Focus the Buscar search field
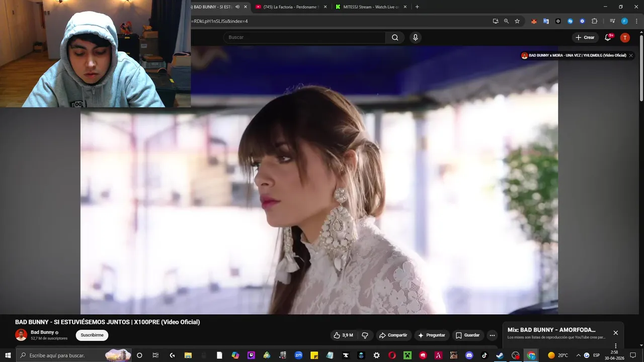Image resolution: width=644 pixels, height=362 pixels. click(x=304, y=37)
